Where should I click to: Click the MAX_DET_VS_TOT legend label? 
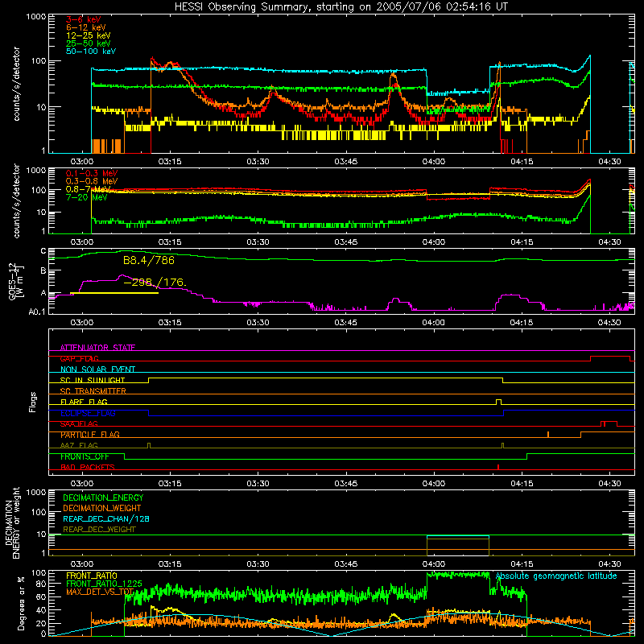coord(100,592)
